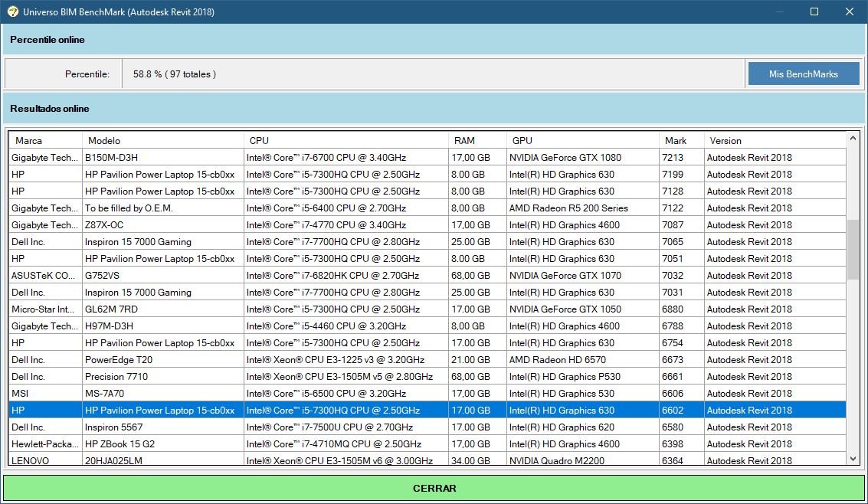
Task: Sort results by the Marca column header
Action: pos(45,140)
